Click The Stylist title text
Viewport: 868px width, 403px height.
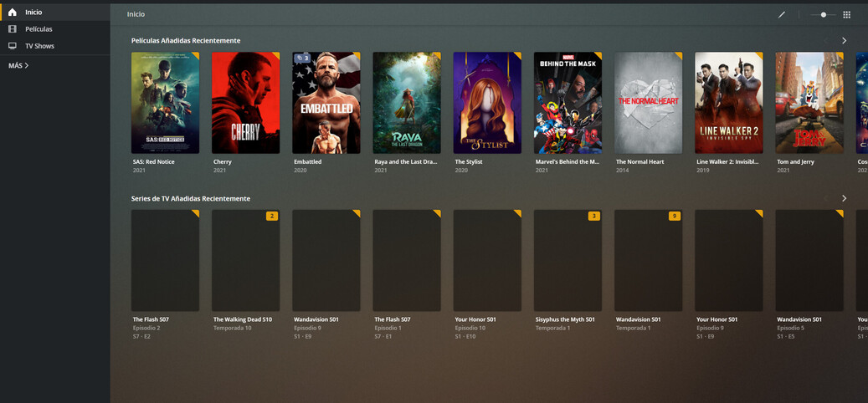469,162
